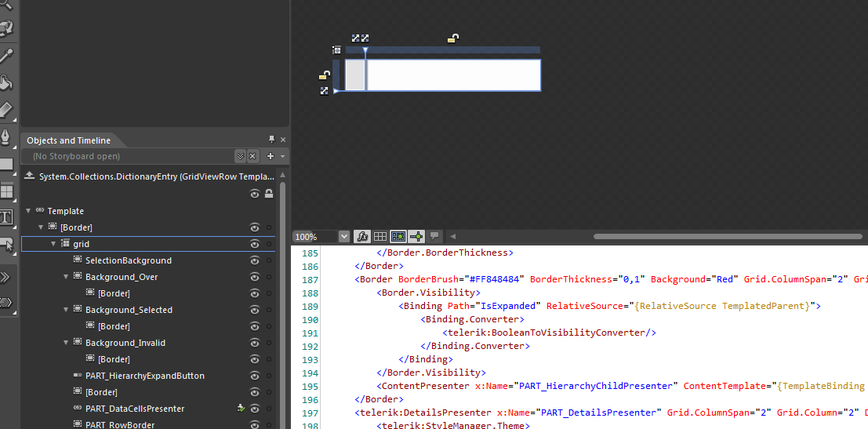Select the TextBlock text tool
This screenshot has height=429, width=868.
click(x=6, y=217)
